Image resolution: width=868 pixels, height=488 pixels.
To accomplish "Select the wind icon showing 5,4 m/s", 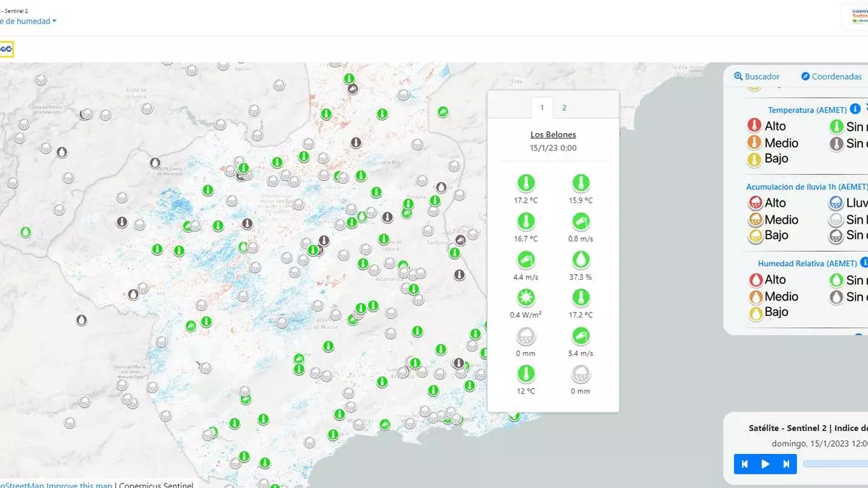I will [x=580, y=336].
